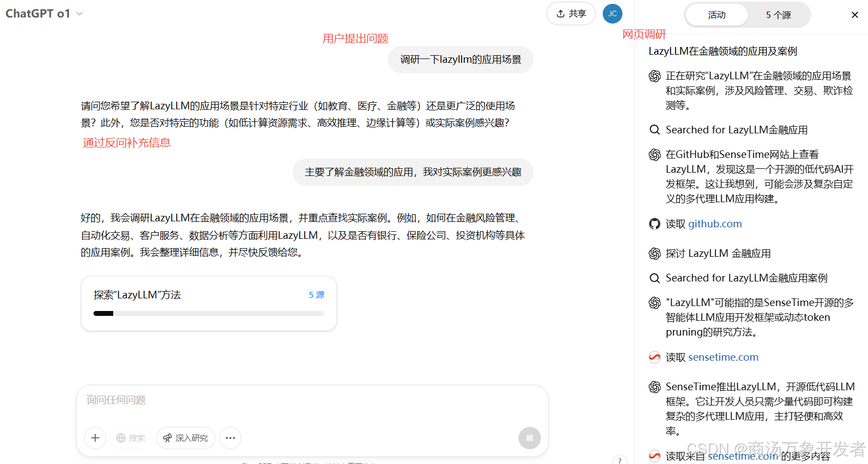The width and height of the screenshot is (868, 464).
Task: Open the 探索"LazyLLM"方法 research card
Action: (x=209, y=303)
